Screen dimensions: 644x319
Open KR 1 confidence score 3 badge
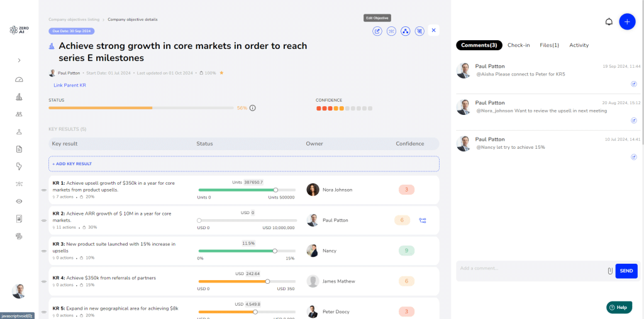[x=406, y=190]
